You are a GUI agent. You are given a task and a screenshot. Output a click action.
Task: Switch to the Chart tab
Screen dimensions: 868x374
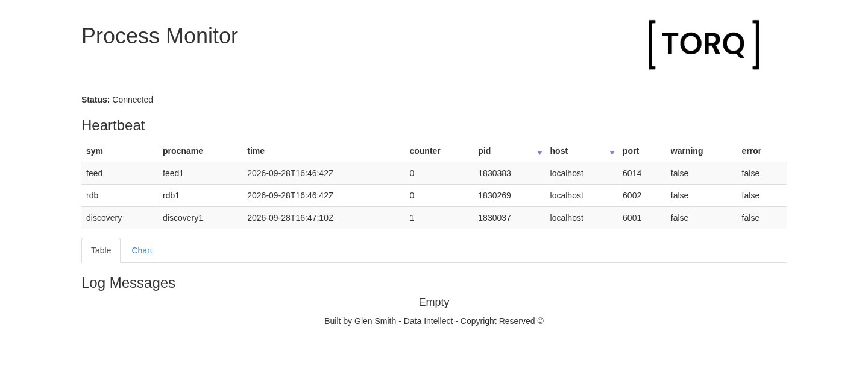[x=142, y=250]
